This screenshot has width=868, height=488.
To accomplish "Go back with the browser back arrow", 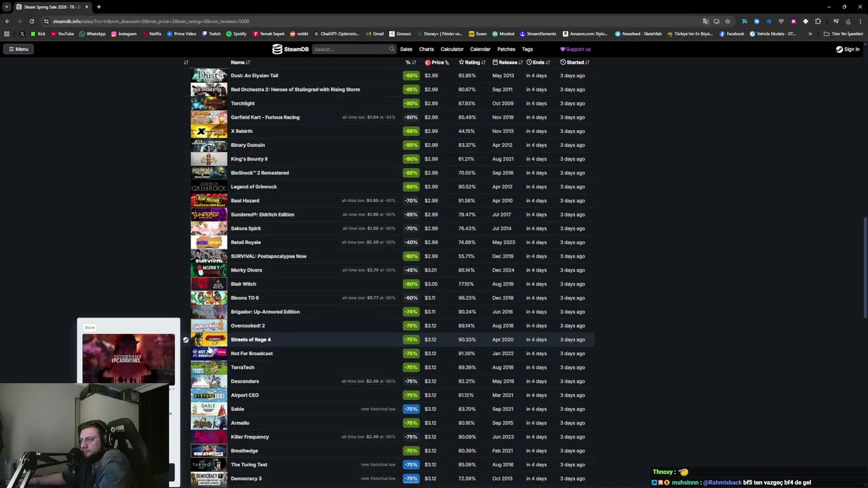I will point(7,21).
